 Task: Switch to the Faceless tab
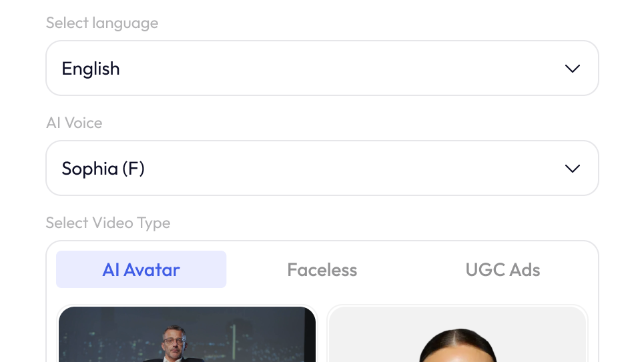[322, 270]
